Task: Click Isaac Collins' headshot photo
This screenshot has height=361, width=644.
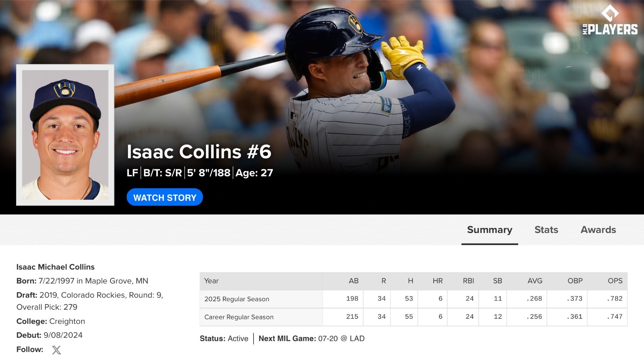Action: coord(65,135)
